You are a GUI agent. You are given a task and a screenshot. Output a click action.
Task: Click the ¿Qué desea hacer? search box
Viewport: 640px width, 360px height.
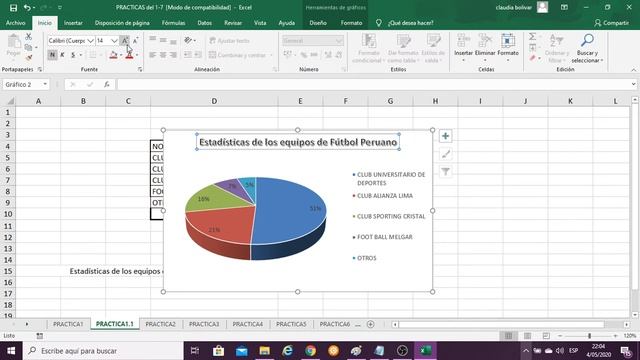(411, 23)
